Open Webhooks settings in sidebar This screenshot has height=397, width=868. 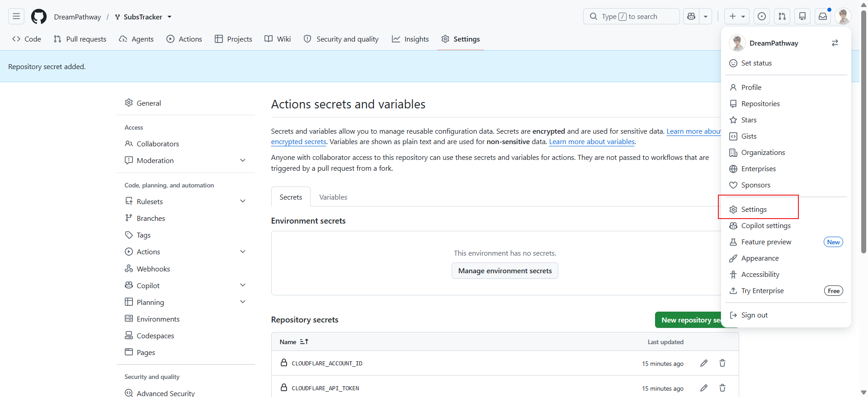pyautogui.click(x=186, y=269)
